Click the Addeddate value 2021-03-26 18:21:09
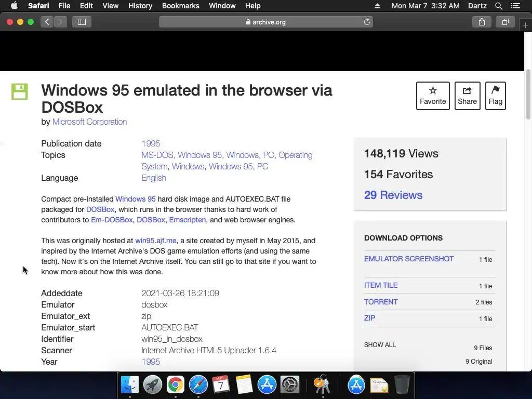Viewport: 532px width, 399px height. click(x=180, y=293)
